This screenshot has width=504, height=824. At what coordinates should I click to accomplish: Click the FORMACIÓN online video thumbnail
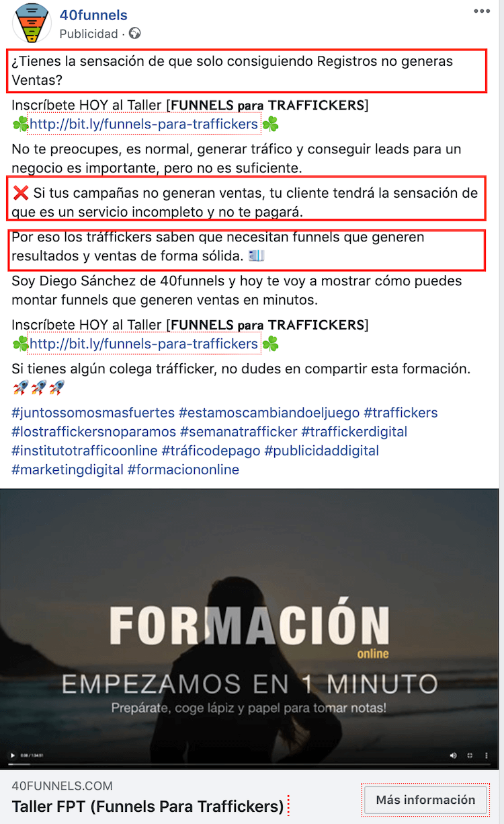(x=249, y=629)
